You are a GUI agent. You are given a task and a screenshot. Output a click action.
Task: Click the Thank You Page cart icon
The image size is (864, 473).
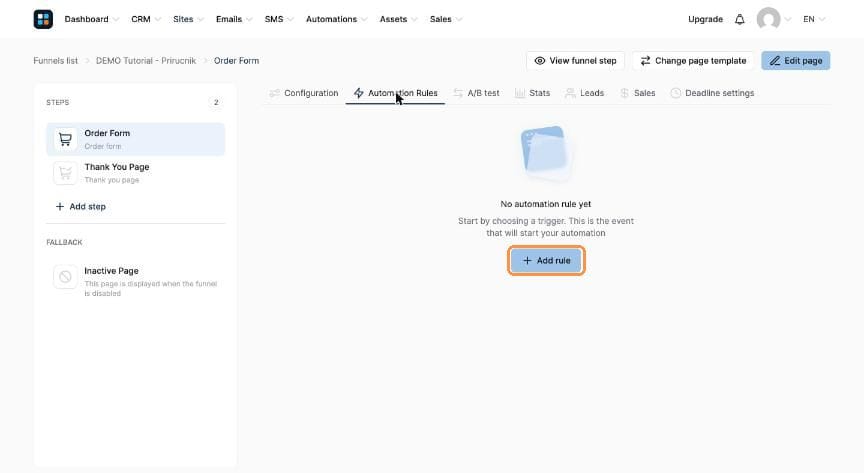(65, 173)
